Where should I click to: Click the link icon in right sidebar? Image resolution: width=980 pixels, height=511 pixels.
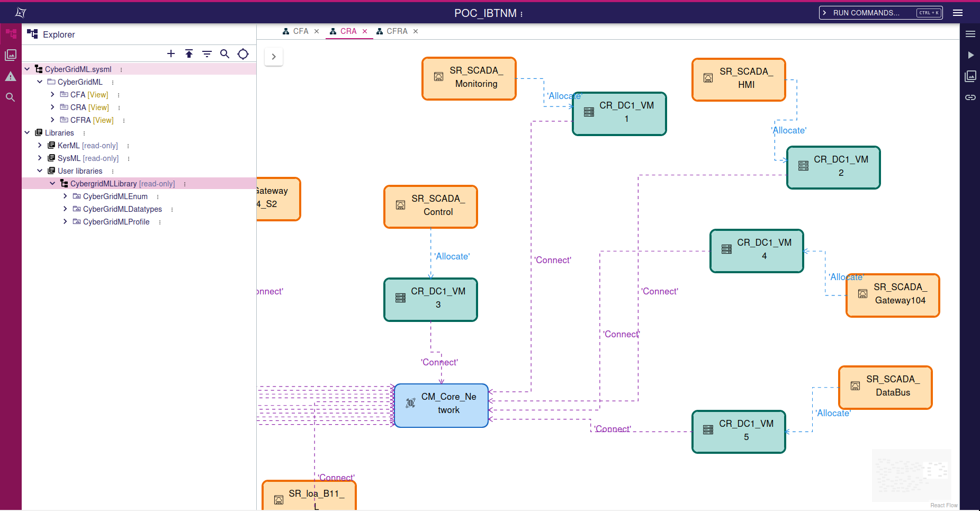point(970,97)
